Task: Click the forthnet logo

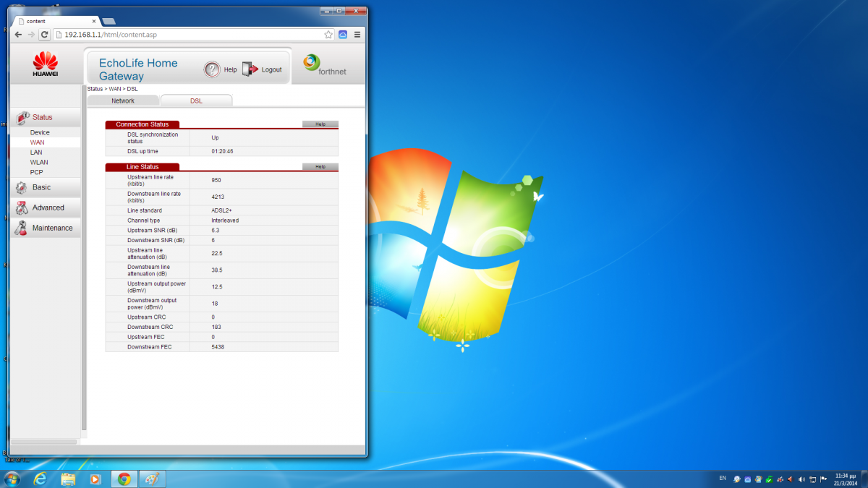Action: [x=325, y=65]
